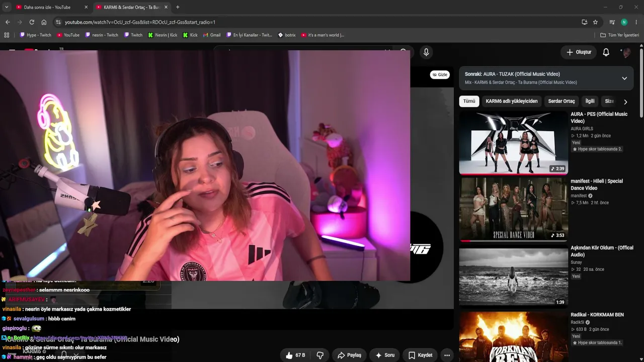Image resolution: width=644 pixels, height=362 pixels.
Task: Open the 'Hype - Twitch' bookmark
Action: pos(35,35)
